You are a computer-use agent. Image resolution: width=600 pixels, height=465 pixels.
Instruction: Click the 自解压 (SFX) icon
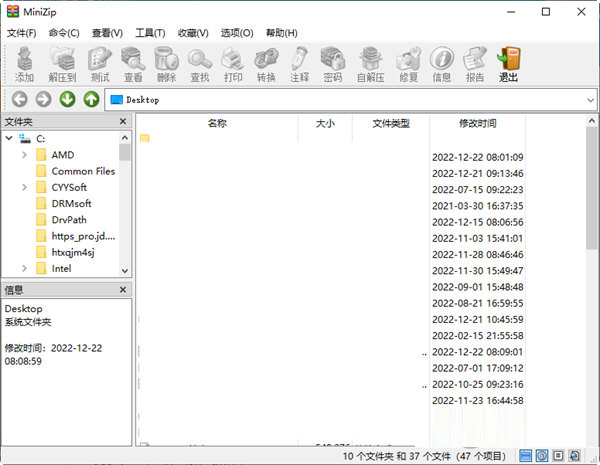370,64
